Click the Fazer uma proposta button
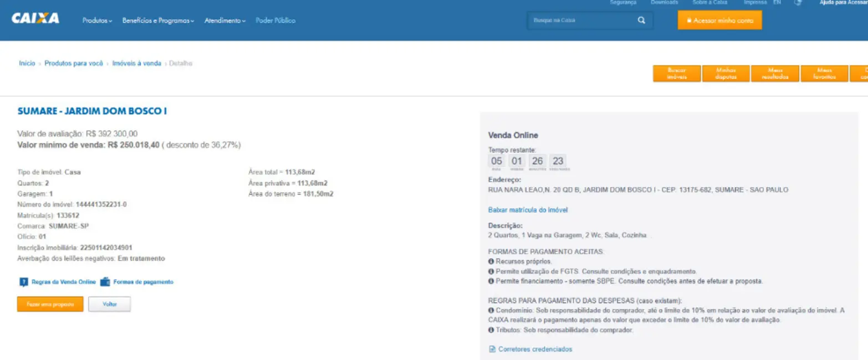This screenshot has width=868, height=360. 50,304
